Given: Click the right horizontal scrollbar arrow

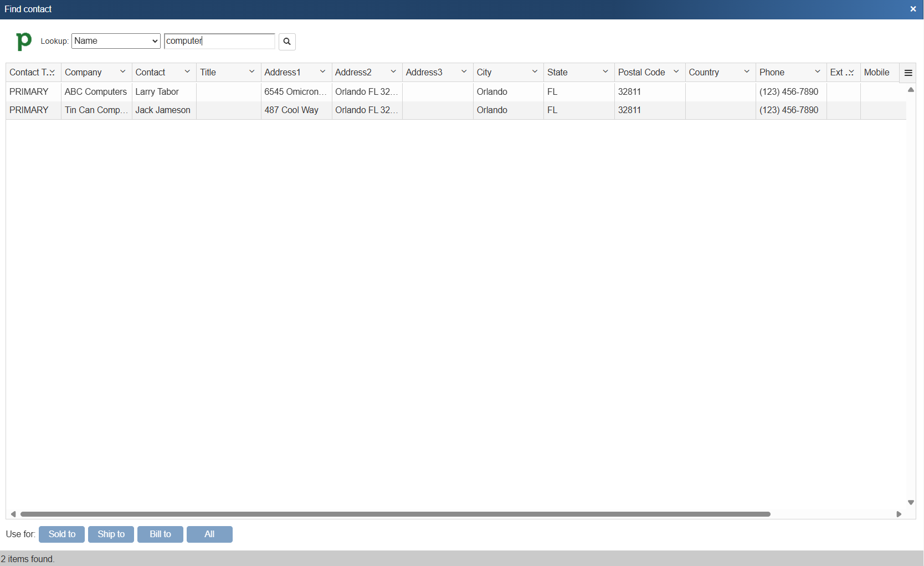Looking at the screenshot, I should [x=900, y=514].
